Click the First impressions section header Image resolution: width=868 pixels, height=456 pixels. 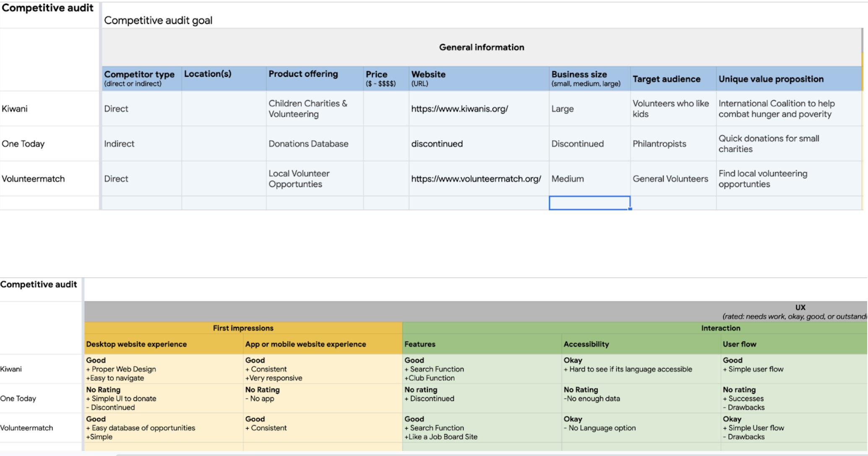243,328
